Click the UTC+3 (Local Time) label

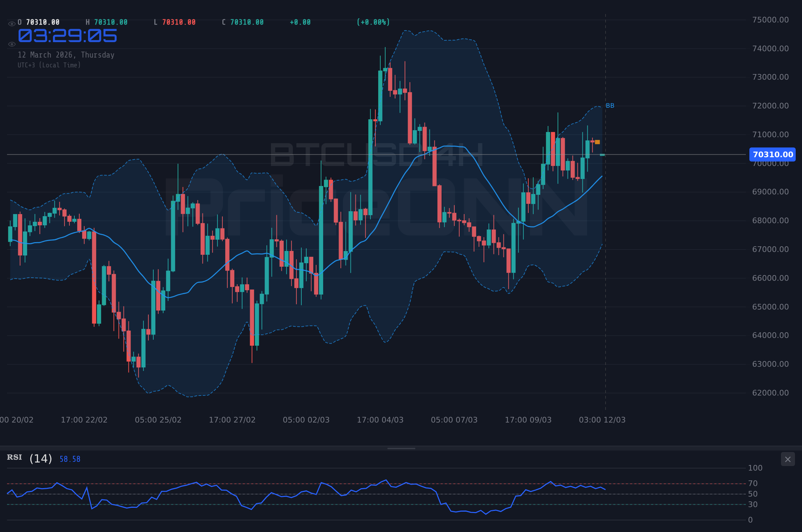49,65
